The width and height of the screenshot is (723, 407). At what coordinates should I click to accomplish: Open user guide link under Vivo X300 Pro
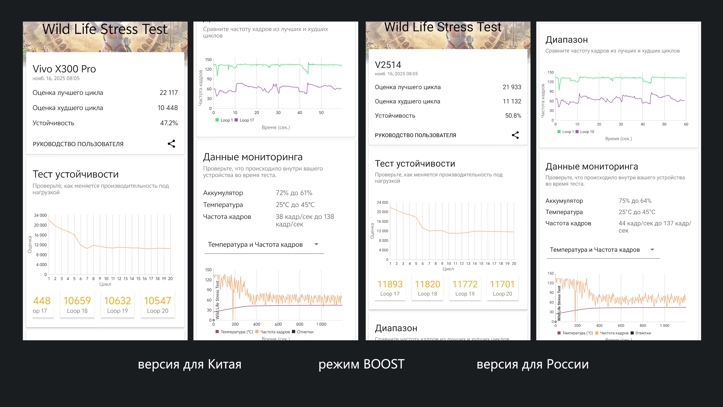[78, 144]
